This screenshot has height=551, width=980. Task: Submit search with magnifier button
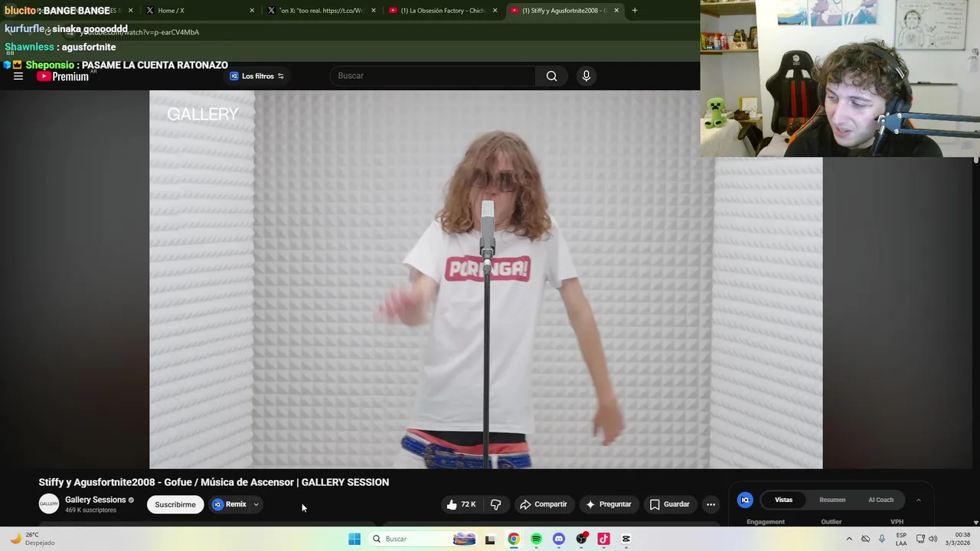tap(551, 76)
